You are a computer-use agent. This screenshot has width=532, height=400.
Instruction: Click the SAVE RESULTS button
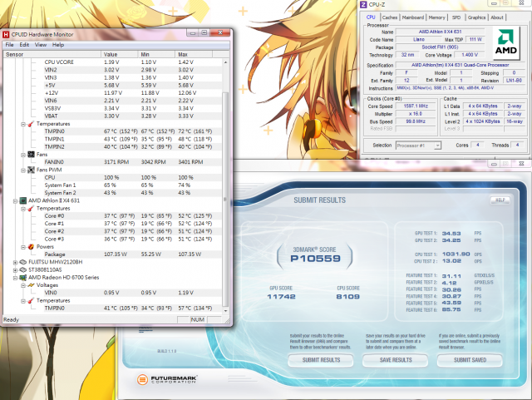[x=396, y=360]
